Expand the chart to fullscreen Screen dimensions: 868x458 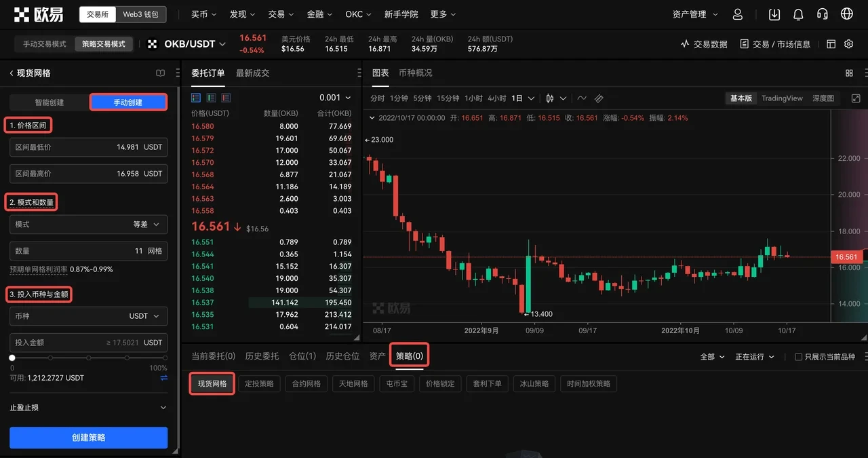point(855,98)
